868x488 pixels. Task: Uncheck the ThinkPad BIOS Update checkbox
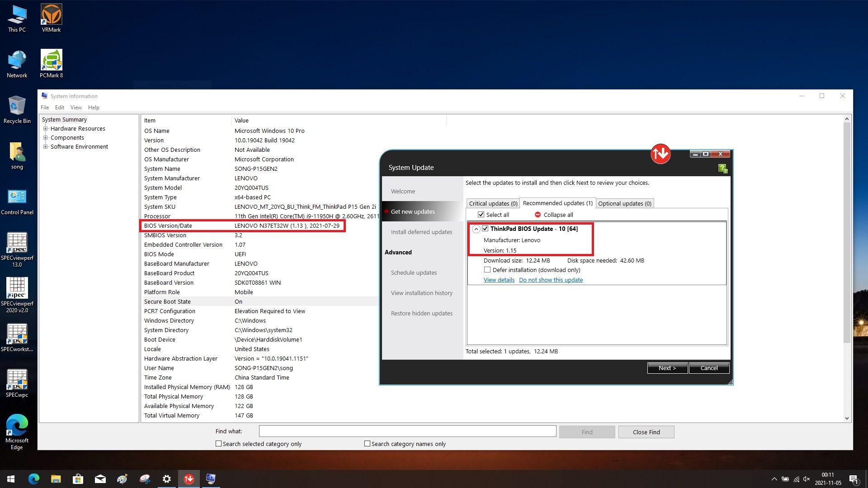pos(486,229)
